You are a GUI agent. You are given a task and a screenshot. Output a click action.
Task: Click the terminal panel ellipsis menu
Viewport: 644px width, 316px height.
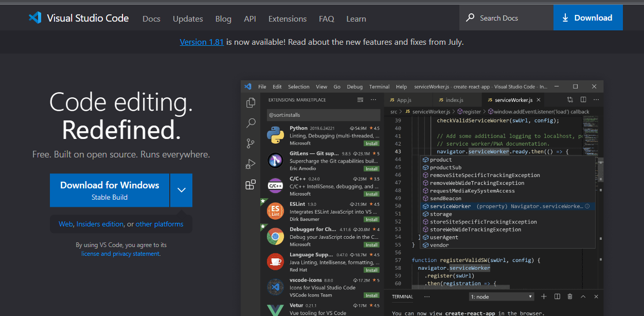point(427,296)
